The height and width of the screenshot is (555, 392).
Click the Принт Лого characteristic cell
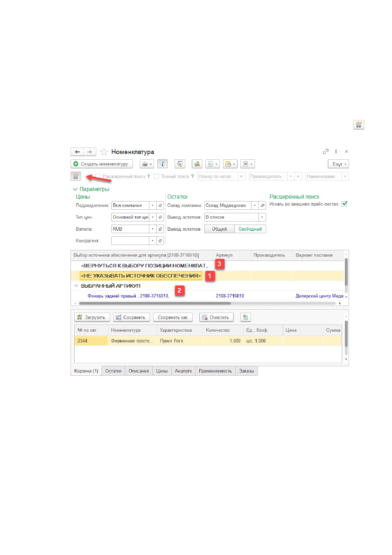click(x=180, y=341)
